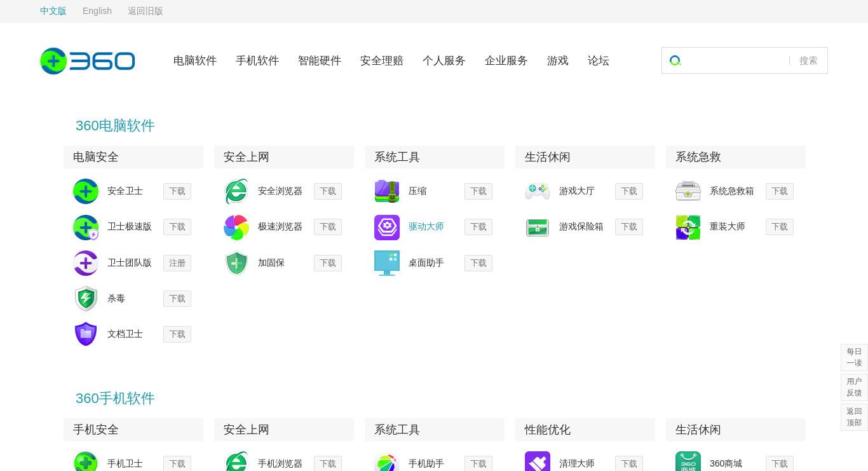This screenshot has width=868, height=471.
Task: Switch to 中文版 language
Action: [x=53, y=11]
